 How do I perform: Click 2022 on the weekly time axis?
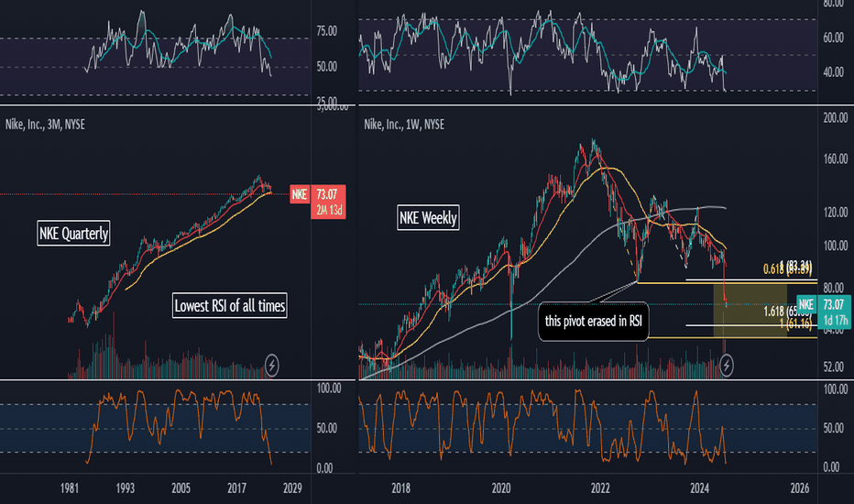coord(600,488)
